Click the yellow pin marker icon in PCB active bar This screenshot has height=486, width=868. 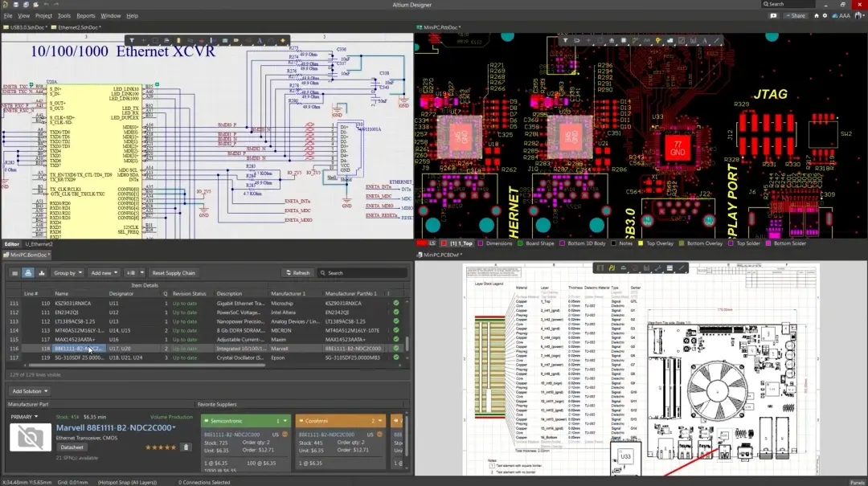point(658,40)
